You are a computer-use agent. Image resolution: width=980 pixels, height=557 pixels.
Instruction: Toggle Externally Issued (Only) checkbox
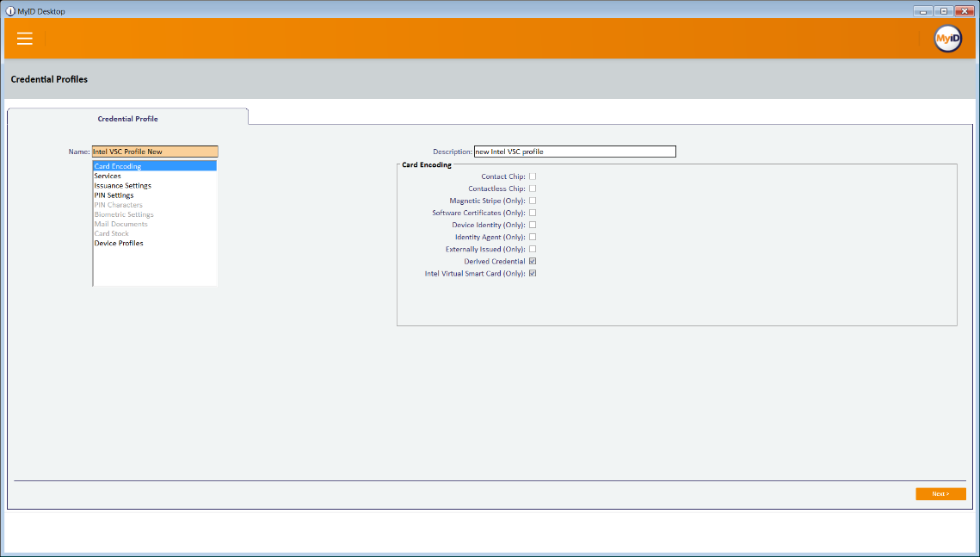533,250
